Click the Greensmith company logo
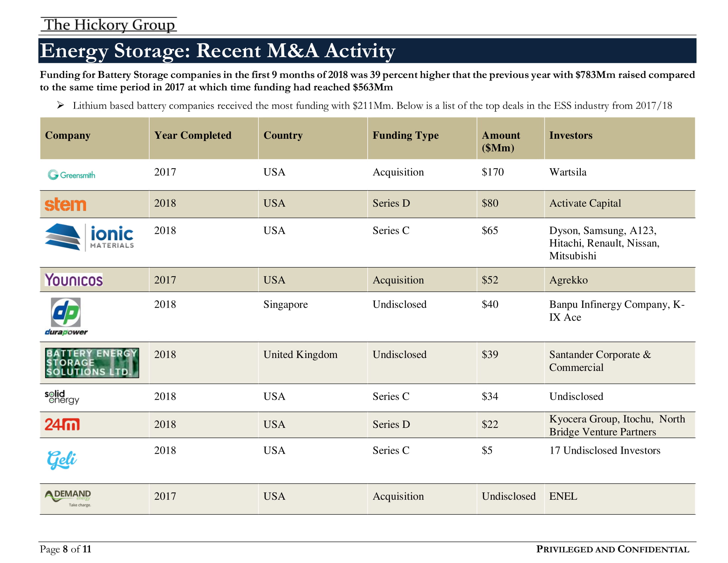 point(71,175)
